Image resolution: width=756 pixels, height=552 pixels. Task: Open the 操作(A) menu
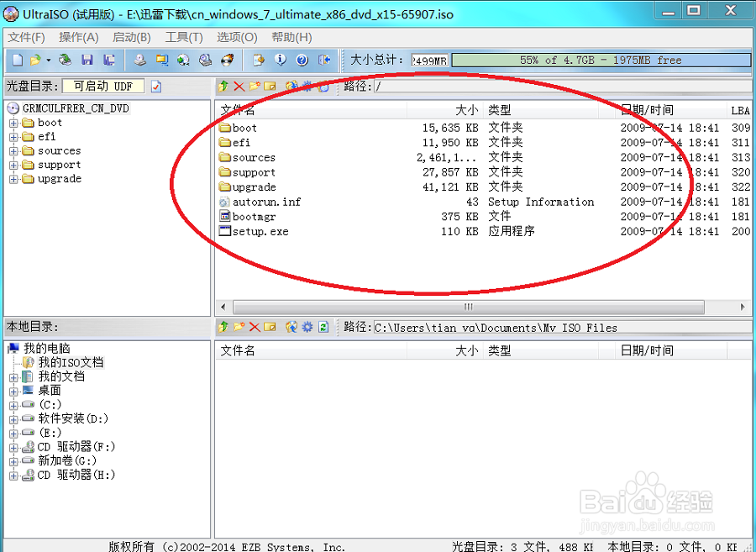click(79, 37)
